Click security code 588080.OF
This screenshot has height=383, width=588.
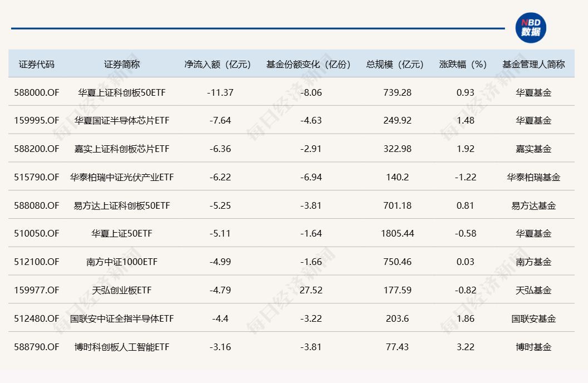click(37, 206)
